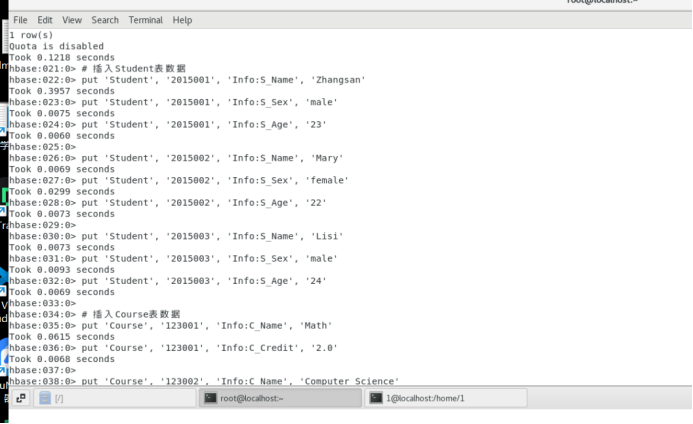Click the 'Took 0.1218 seconds' line
The height and width of the screenshot is (424, 693).
62,57
